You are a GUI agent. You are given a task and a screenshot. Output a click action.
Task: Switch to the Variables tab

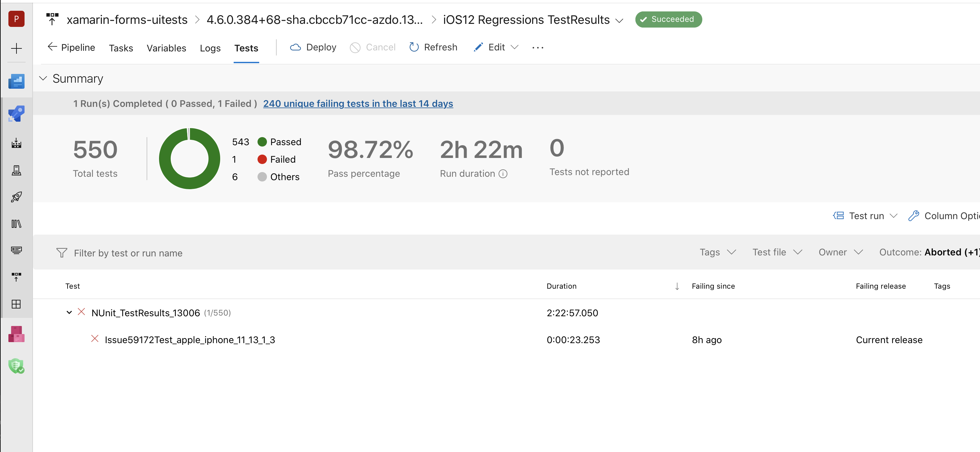(x=166, y=48)
